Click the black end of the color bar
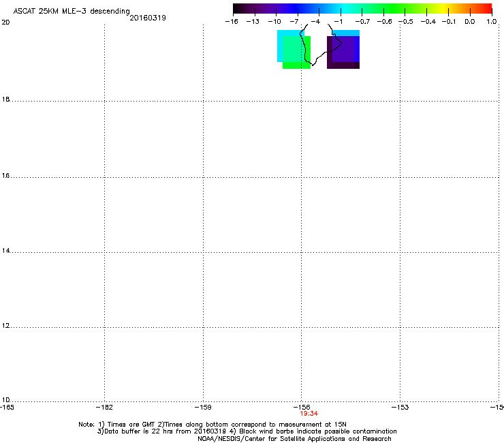504x443 pixels. [x=238, y=8]
